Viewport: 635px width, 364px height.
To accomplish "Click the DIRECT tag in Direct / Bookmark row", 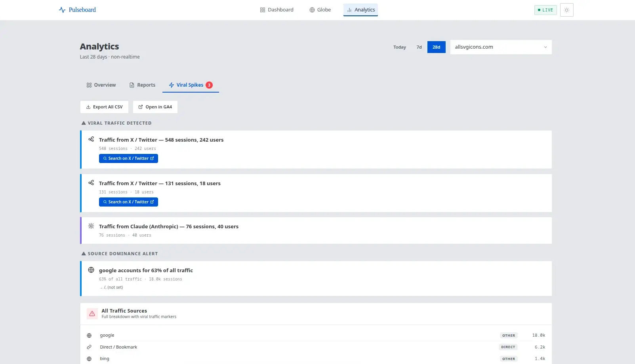I will [508, 347].
